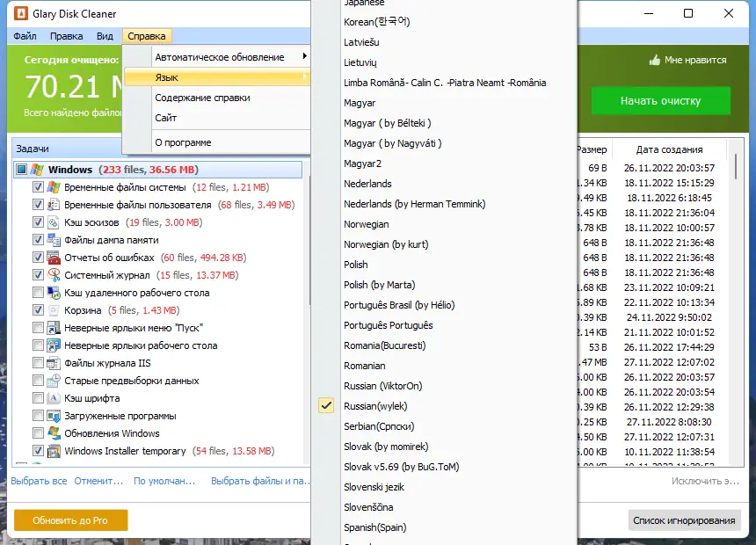
Task: Click the Windows group flag icon
Action: 37,170
